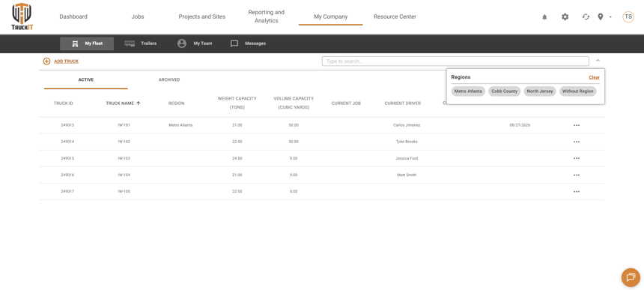
Task: Click the Trailers icon
Action: coord(130,43)
